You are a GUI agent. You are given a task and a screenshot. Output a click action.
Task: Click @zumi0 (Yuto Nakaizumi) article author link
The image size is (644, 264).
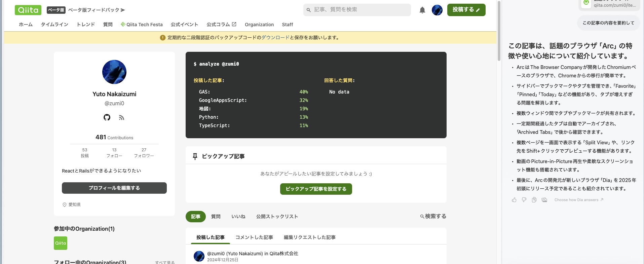tap(235, 254)
